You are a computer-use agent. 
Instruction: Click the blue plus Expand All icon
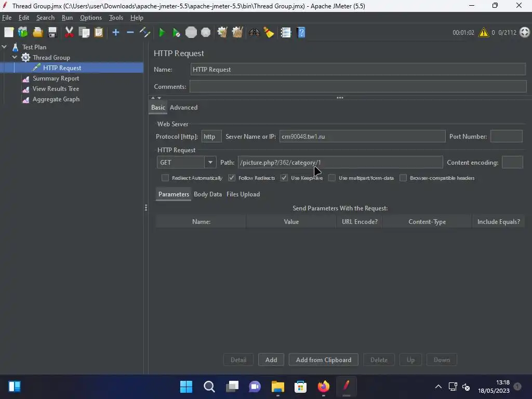click(x=116, y=33)
